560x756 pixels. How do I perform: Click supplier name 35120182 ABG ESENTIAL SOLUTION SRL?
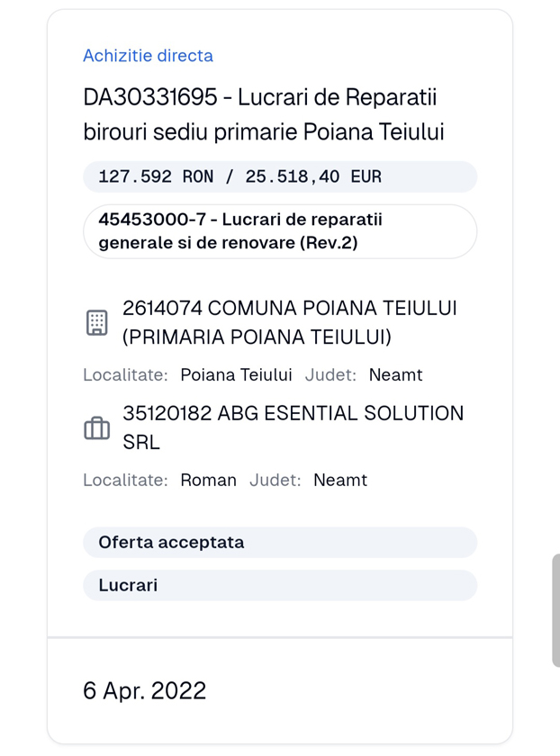pyautogui.click(x=294, y=427)
